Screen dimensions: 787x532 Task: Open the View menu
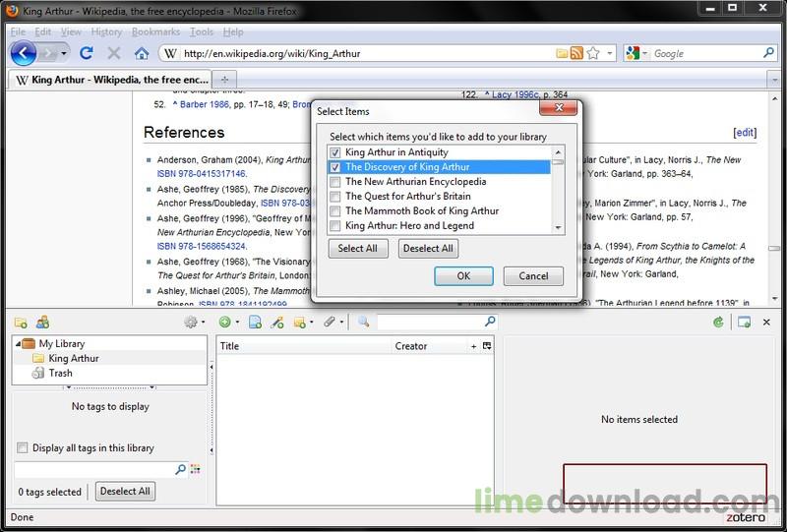71,31
